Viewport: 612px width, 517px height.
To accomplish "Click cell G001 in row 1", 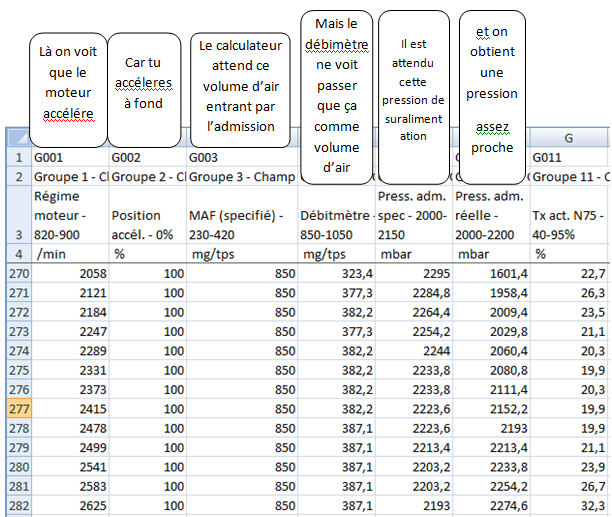I will click(x=68, y=157).
